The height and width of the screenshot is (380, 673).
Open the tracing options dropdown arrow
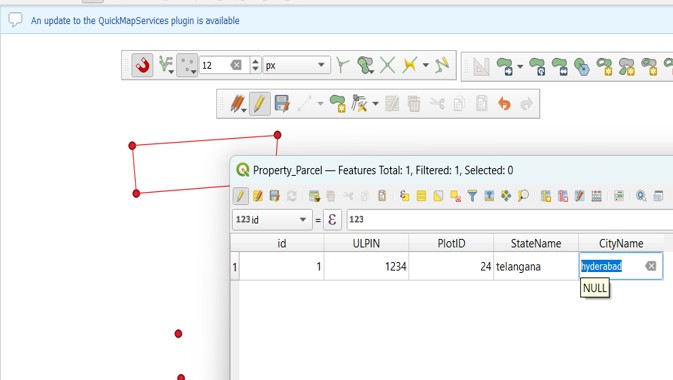[425, 65]
